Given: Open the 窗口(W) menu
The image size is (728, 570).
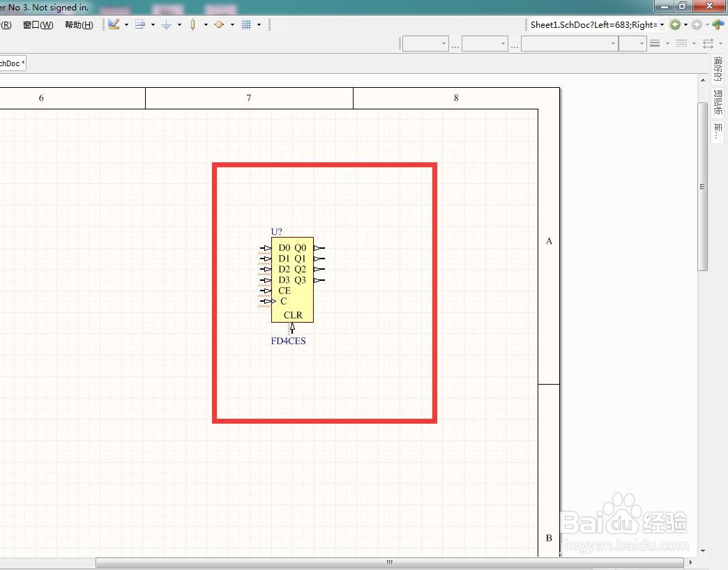Looking at the screenshot, I should [x=38, y=25].
